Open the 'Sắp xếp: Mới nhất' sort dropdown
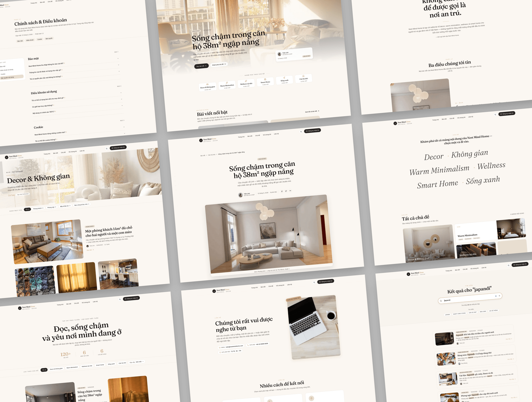 click(137, 362)
